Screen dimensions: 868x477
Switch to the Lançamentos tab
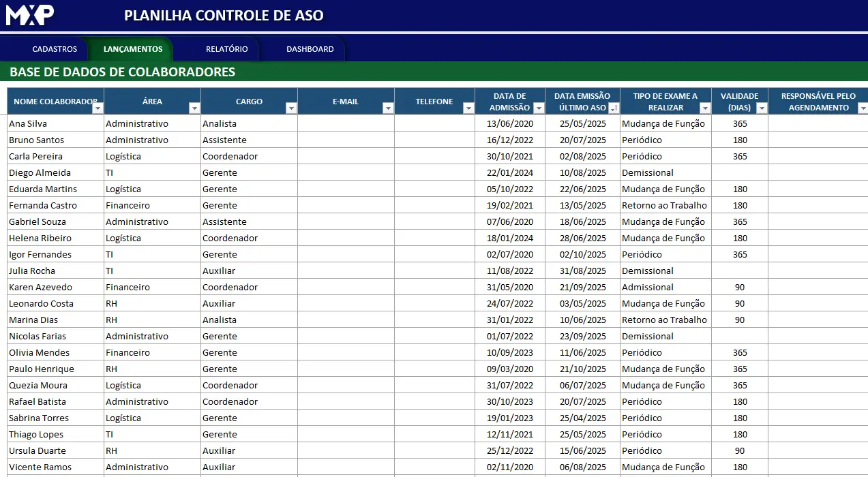[133, 49]
